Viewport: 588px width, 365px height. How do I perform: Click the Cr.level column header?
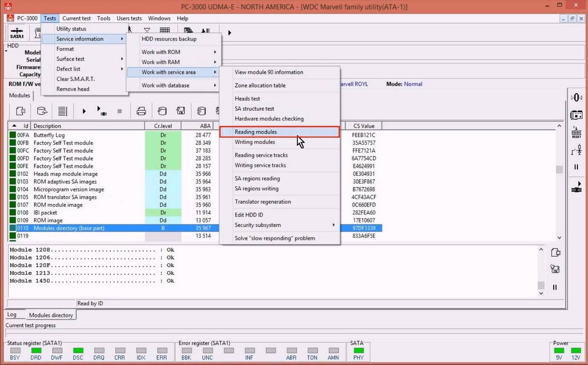(x=163, y=126)
